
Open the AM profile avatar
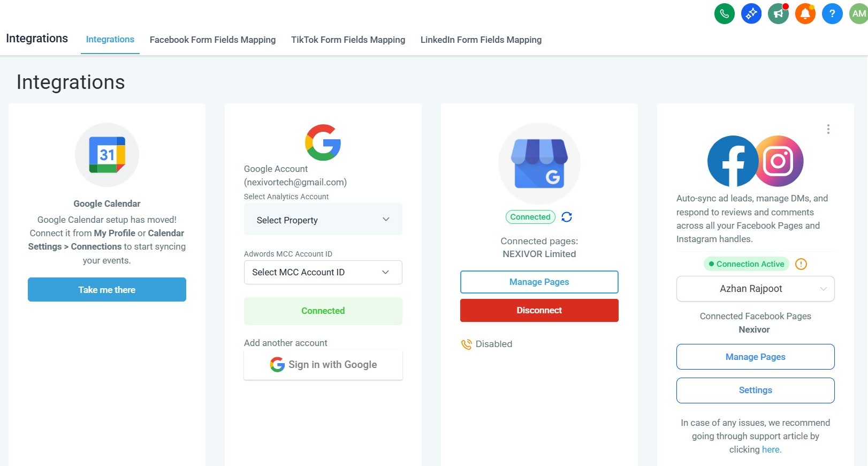tap(858, 13)
